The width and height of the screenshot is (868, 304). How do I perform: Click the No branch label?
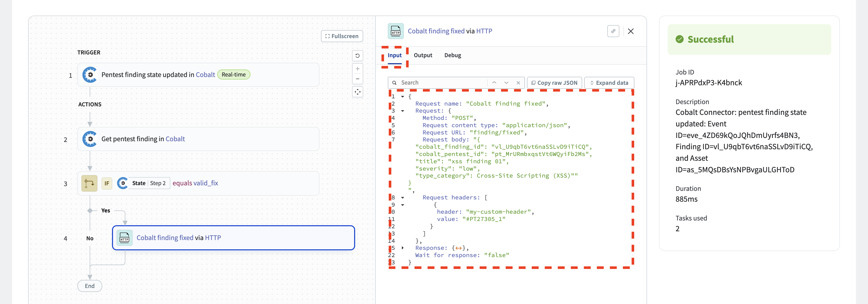click(x=90, y=238)
